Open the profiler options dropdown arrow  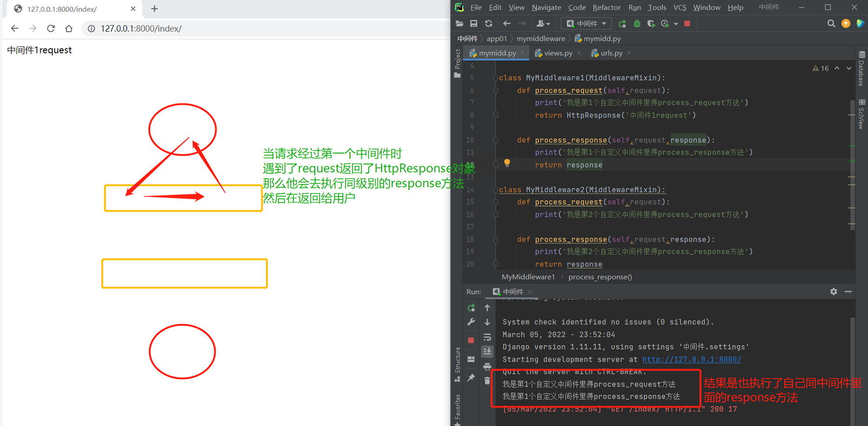coord(676,24)
